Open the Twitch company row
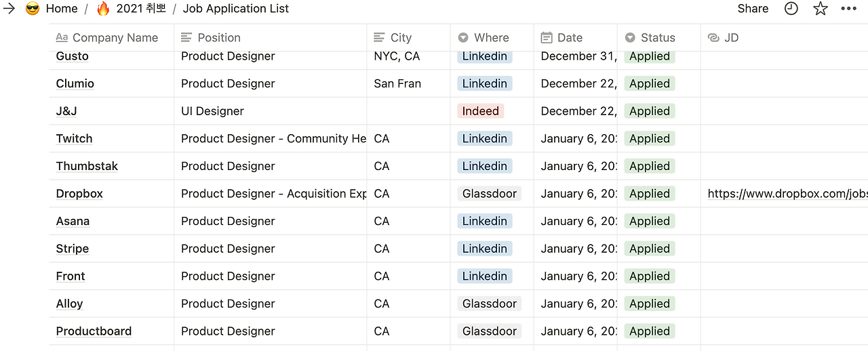Viewport: 868px width, 351px height. pyautogui.click(x=74, y=139)
